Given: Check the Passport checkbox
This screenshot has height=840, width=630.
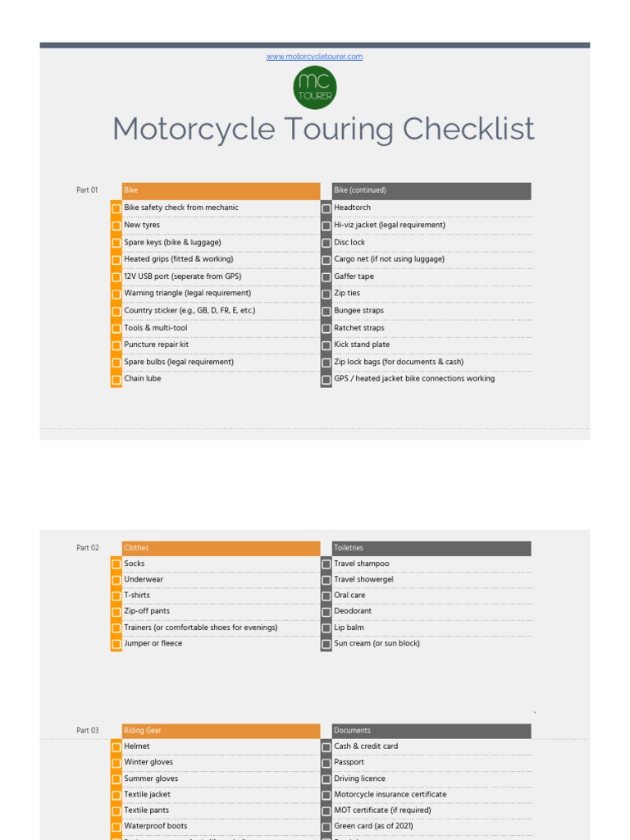Looking at the screenshot, I should [x=326, y=763].
